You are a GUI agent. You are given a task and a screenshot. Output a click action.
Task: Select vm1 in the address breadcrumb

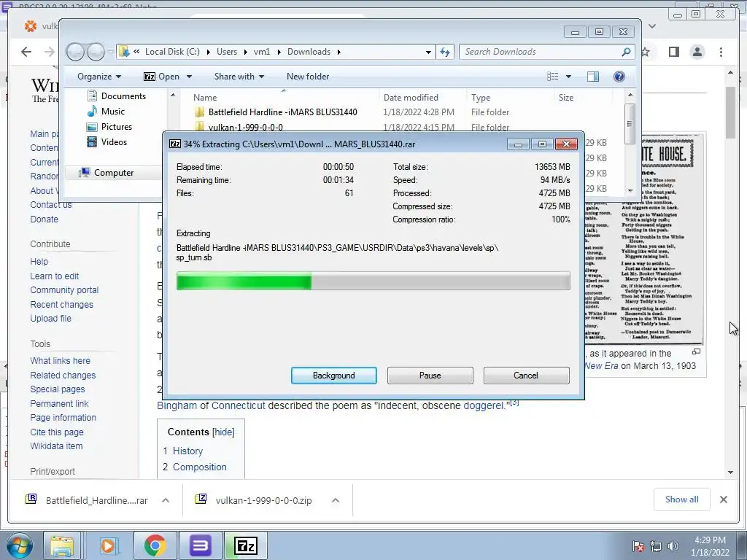click(x=262, y=52)
